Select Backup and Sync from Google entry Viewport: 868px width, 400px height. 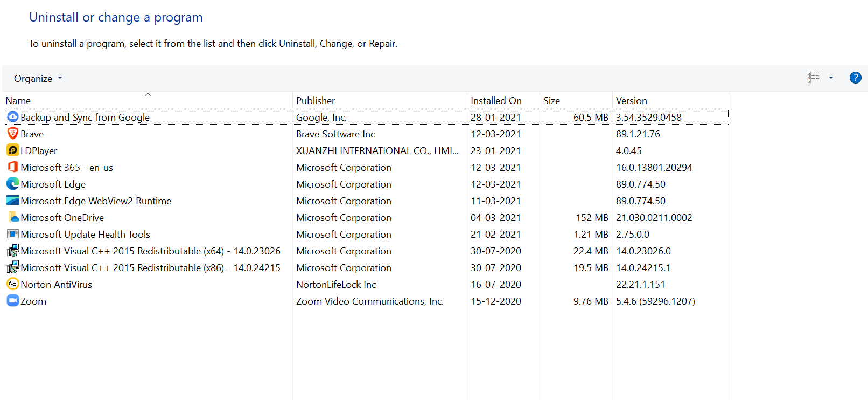point(85,118)
